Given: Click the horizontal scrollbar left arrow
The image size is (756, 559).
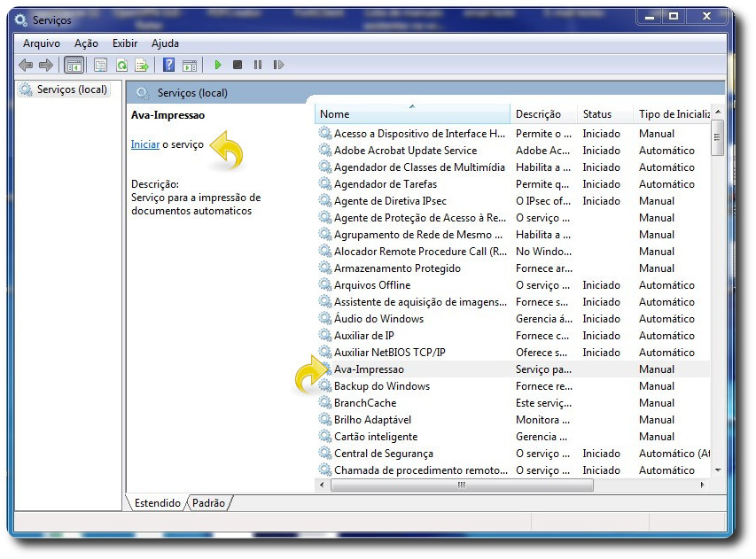Looking at the screenshot, I should click(322, 485).
